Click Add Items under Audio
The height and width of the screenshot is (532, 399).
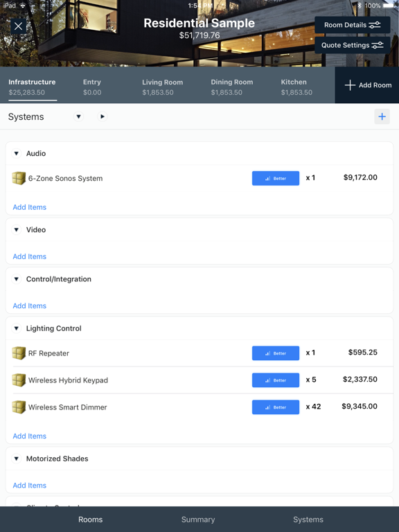coord(30,207)
